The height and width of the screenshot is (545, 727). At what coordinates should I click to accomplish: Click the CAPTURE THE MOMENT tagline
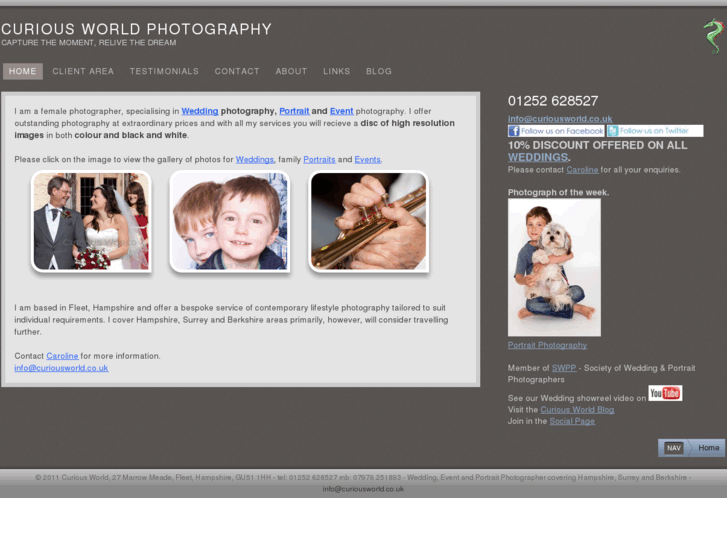(x=89, y=43)
